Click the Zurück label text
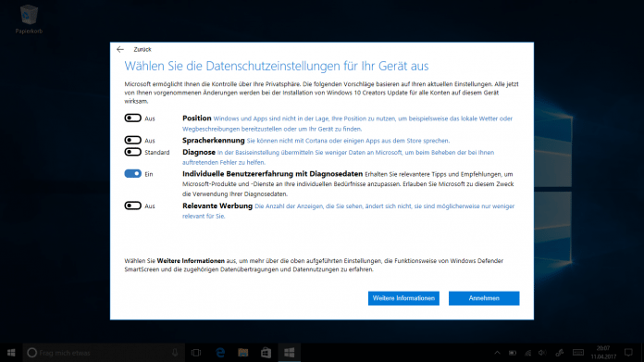Image resolution: width=644 pixels, height=362 pixels. (x=142, y=49)
